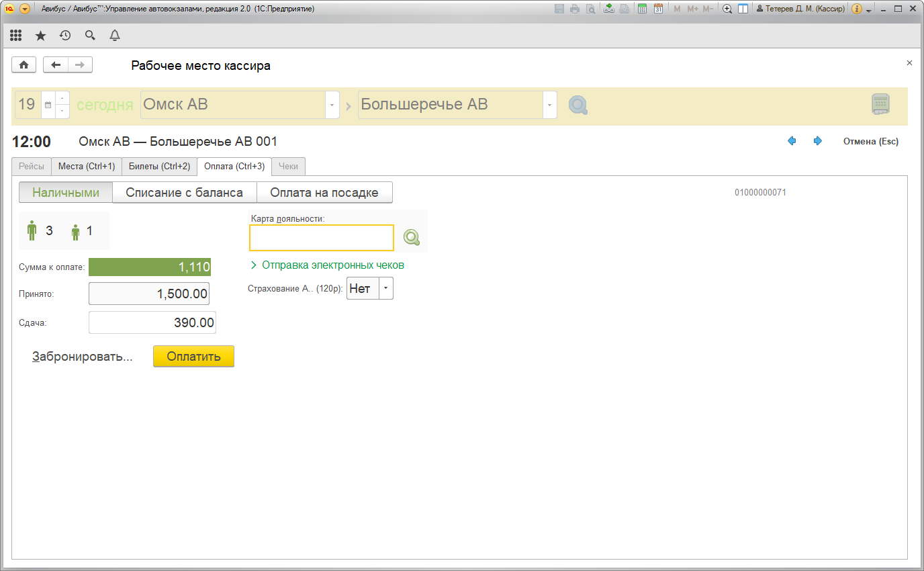This screenshot has height=571, width=924.
Task: Open the History clock icon
Action: [x=65, y=36]
